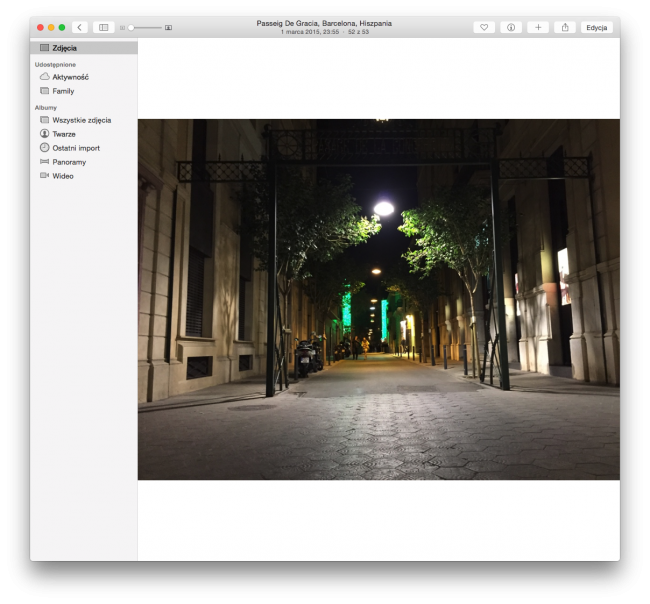Click the large thumbnail zoom-in icon
This screenshot has height=604, width=650.
pos(168,28)
